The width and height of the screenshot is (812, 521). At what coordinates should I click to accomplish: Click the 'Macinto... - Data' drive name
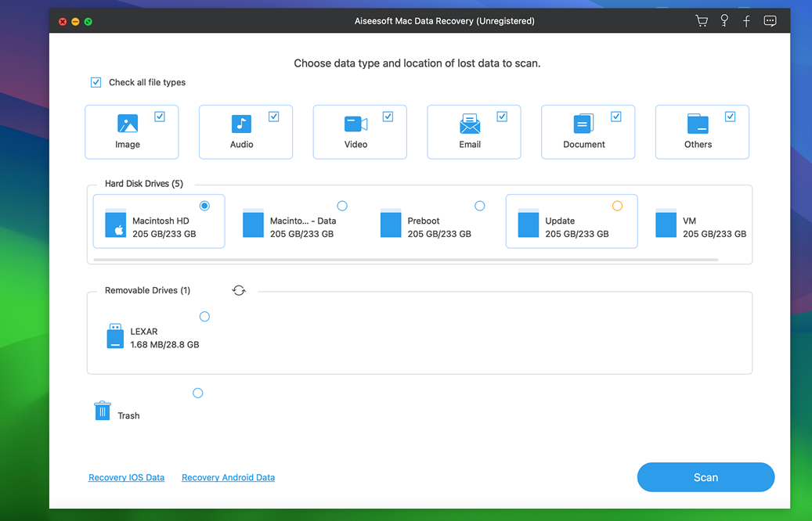pyautogui.click(x=303, y=221)
